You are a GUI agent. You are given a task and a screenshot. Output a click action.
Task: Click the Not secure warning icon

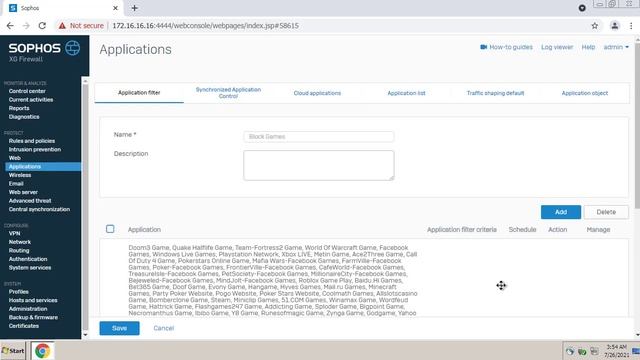point(62,26)
